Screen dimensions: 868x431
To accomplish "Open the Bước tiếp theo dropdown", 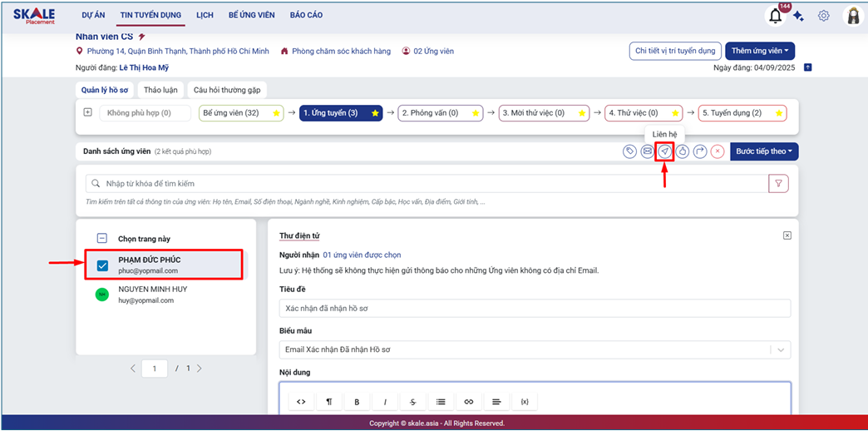I will tap(764, 151).
